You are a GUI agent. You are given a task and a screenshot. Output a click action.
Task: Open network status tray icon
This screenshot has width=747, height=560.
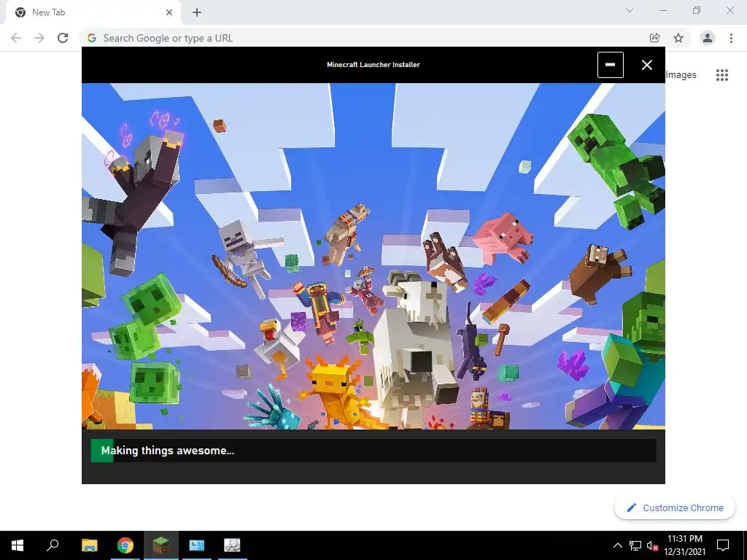point(635,545)
